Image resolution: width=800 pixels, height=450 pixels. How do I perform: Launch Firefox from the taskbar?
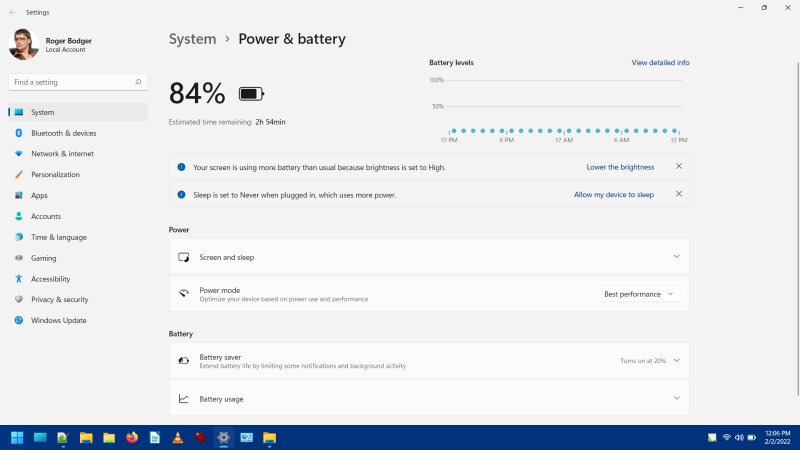click(x=132, y=437)
